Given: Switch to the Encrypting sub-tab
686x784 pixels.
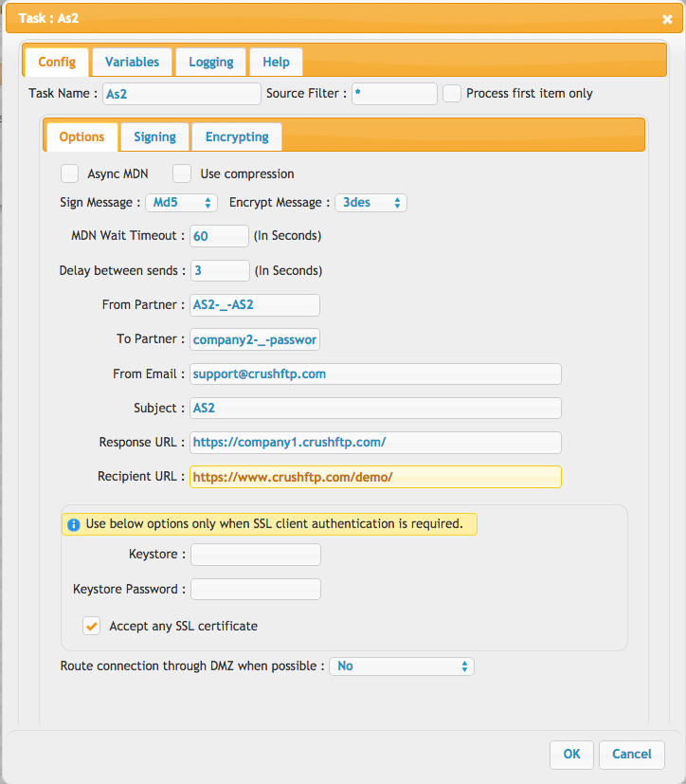Looking at the screenshot, I should tap(237, 137).
